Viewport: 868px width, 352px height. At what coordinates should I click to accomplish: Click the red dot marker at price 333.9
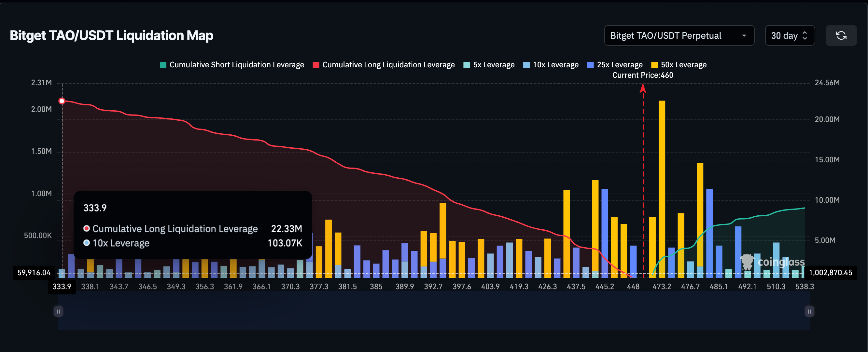click(62, 101)
